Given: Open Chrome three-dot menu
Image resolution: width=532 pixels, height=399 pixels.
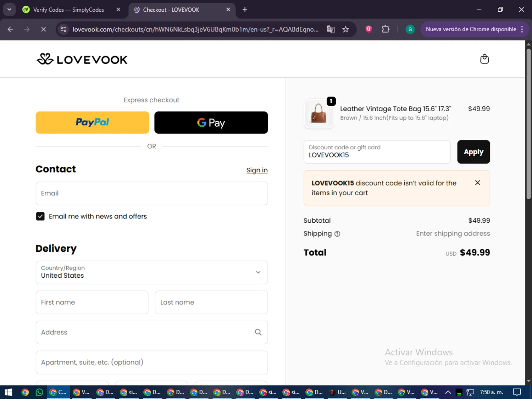Looking at the screenshot, I should point(522,29).
